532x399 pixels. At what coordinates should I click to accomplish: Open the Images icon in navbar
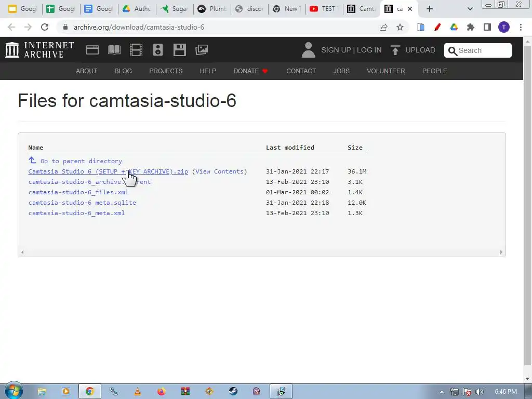[202, 50]
